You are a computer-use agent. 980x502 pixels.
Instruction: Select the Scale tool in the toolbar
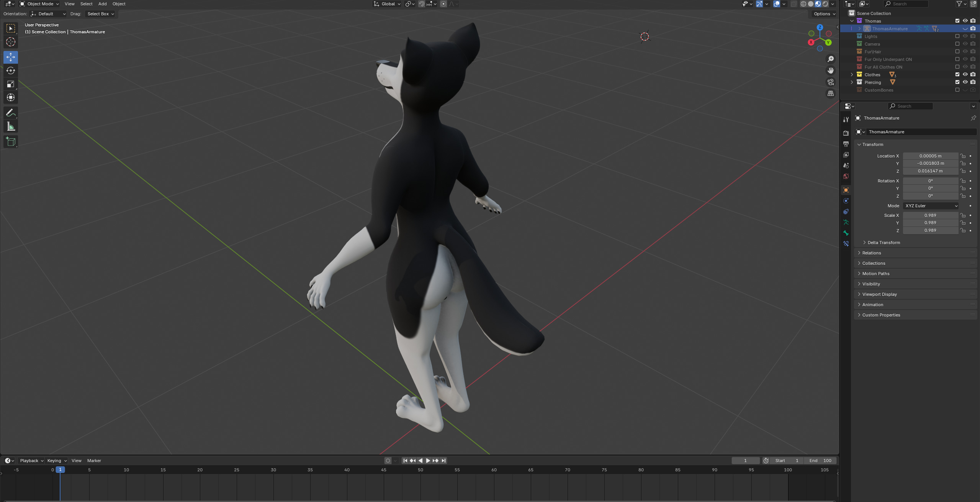[11, 84]
